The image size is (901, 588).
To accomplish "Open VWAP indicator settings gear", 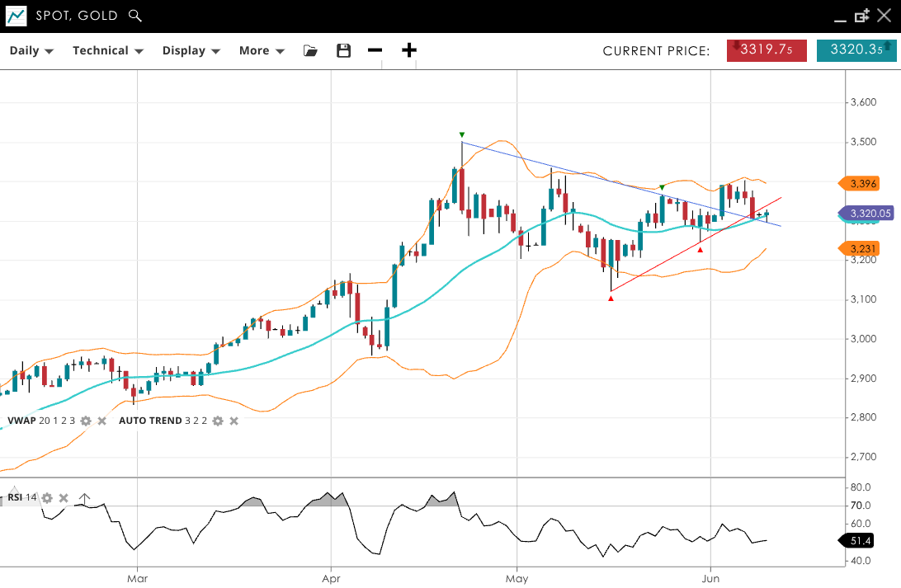I will coord(86,421).
